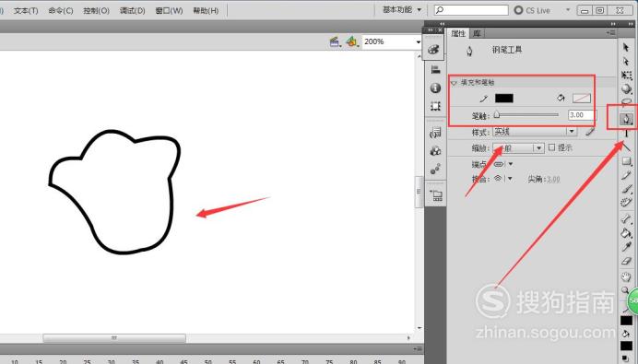Switch to the 库 library tab

[x=477, y=33]
